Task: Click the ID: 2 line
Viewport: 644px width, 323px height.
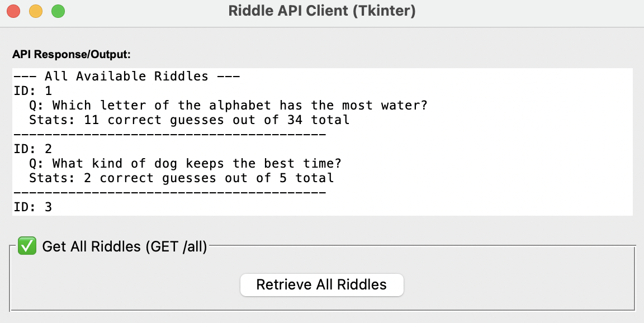Action: (32, 149)
